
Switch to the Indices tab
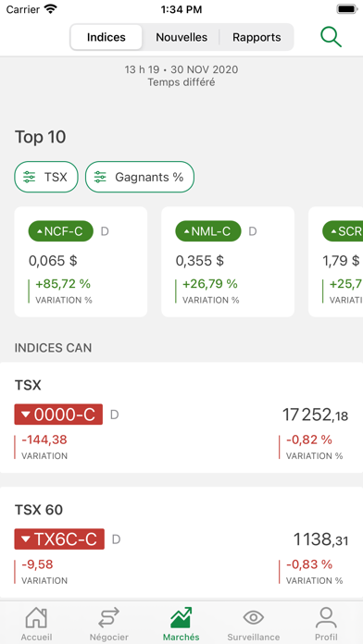106,37
